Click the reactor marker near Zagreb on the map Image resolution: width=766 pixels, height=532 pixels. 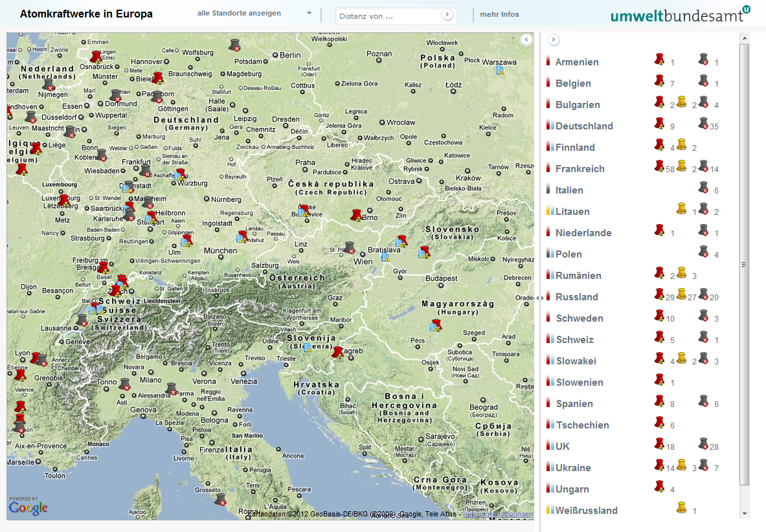click(x=337, y=352)
